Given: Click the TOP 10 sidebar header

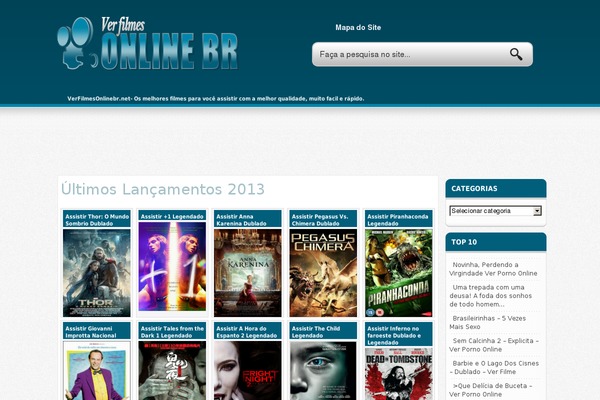Looking at the screenshot, I should click(x=496, y=242).
